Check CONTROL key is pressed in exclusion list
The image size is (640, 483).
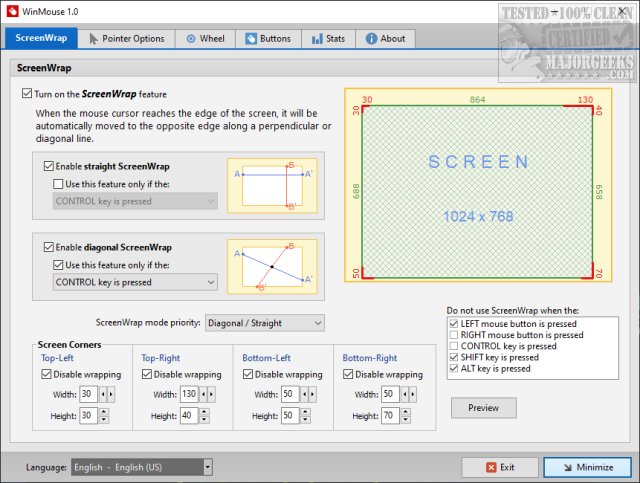pyautogui.click(x=454, y=346)
